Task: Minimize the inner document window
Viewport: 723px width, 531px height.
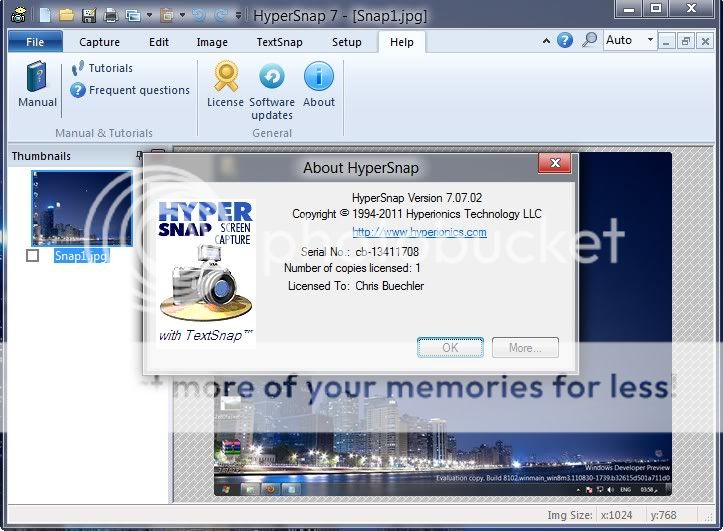Action: pyautogui.click(x=666, y=41)
